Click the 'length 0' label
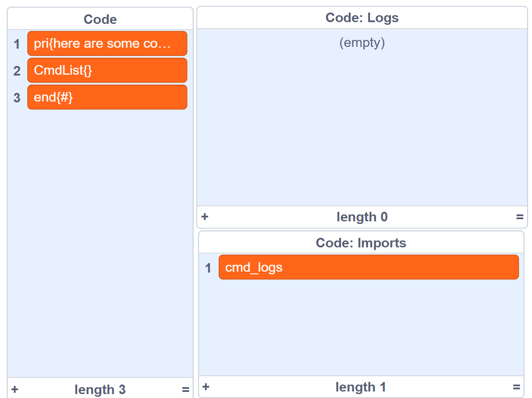 [x=362, y=217]
